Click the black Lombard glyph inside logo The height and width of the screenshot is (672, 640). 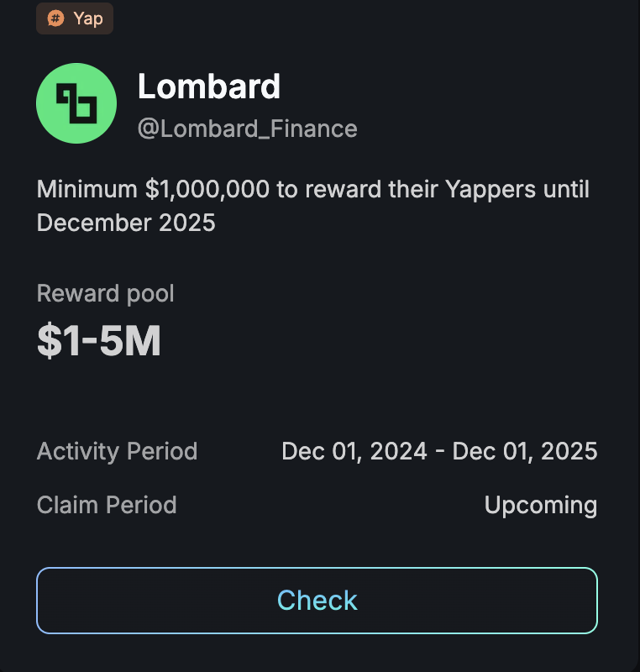point(76,103)
